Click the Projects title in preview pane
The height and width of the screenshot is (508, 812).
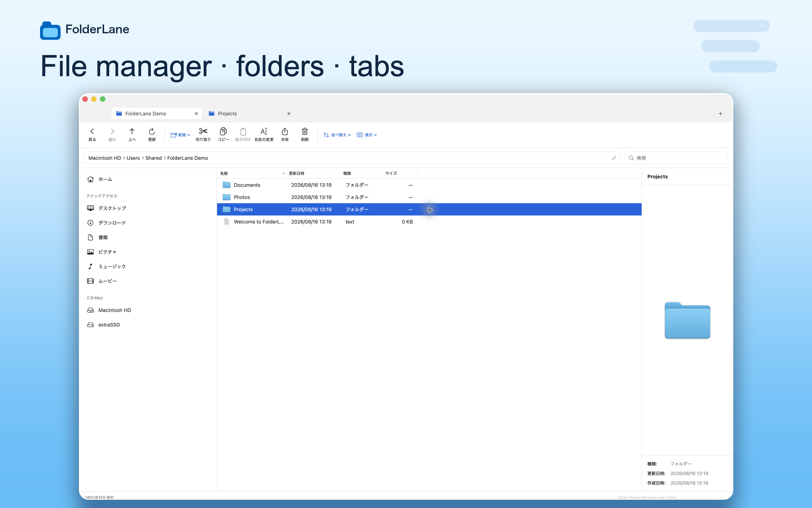657,176
